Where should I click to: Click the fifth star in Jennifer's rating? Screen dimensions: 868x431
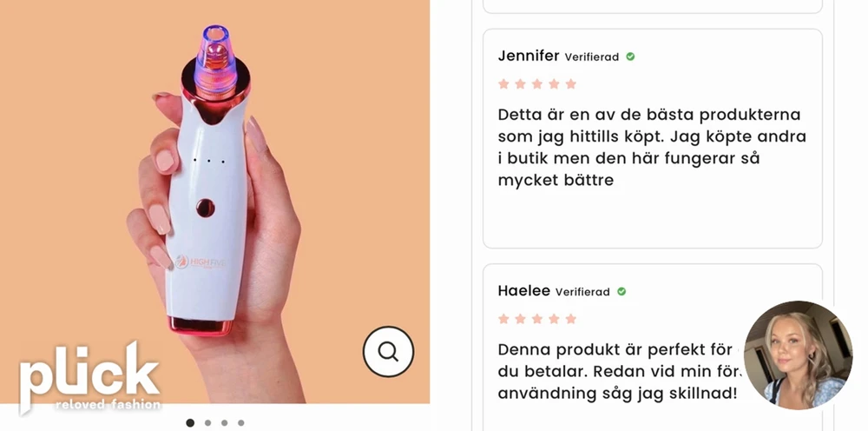click(571, 83)
